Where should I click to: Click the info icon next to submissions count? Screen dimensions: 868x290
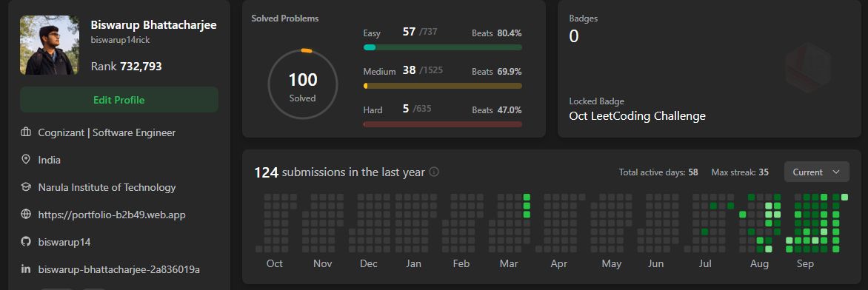click(x=434, y=172)
